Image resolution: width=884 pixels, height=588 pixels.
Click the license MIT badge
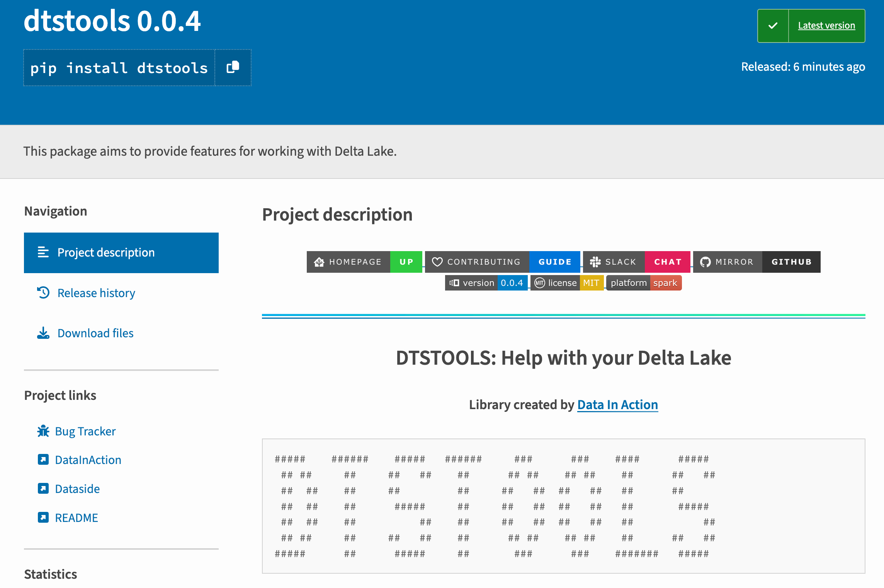tap(567, 283)
